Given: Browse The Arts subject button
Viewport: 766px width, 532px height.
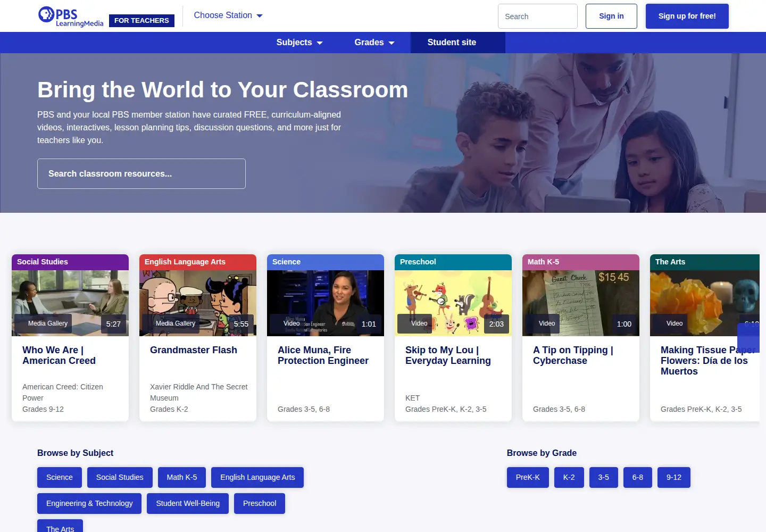Looking at the screenshot, I should (60, 526).
